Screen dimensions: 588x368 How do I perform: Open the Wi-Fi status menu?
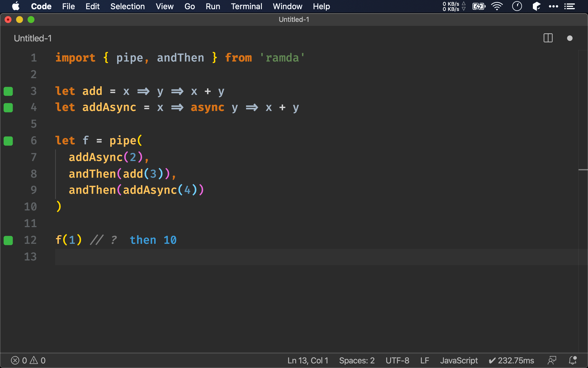pyautogui.click(x=497, y=6)
